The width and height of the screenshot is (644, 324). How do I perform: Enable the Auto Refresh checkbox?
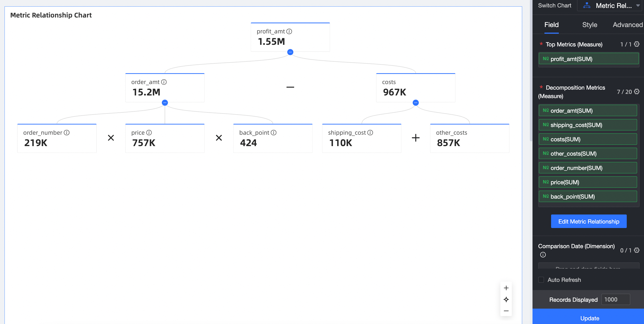pos(541,280)
